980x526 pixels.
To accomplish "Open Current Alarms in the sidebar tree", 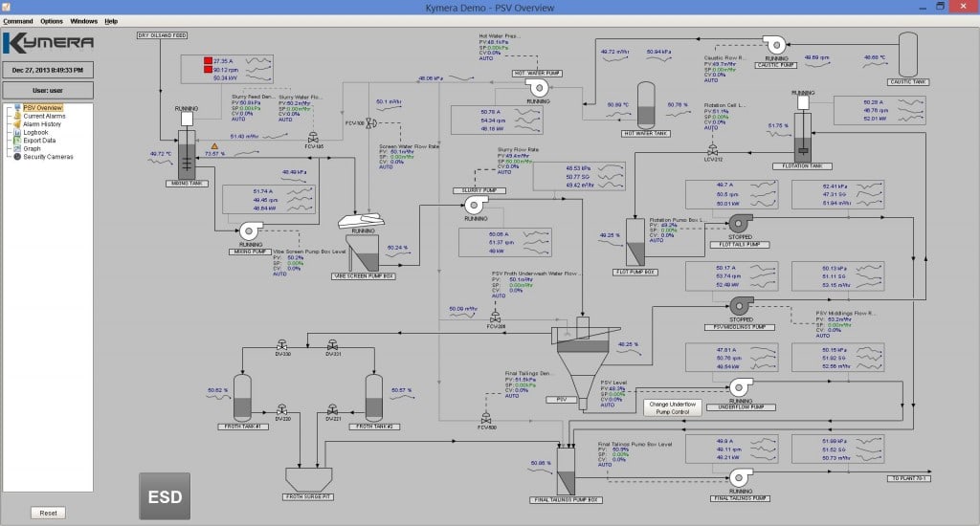I will click(44, 116).
